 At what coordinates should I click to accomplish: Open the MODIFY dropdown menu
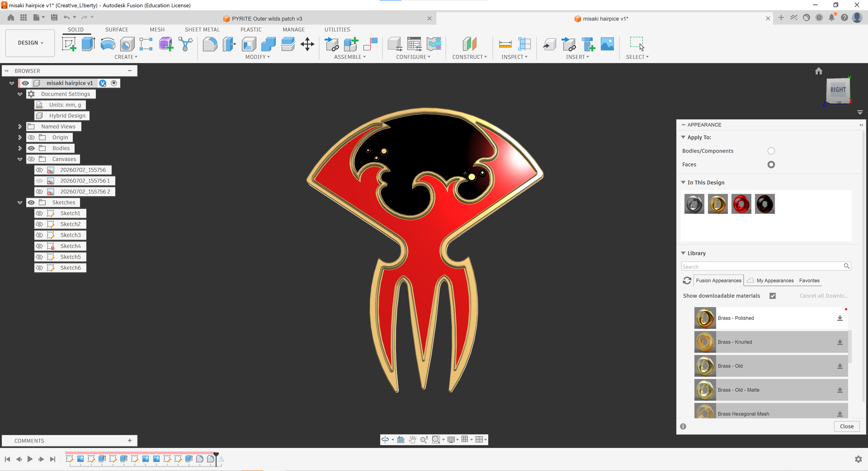(x=257, y=57)
